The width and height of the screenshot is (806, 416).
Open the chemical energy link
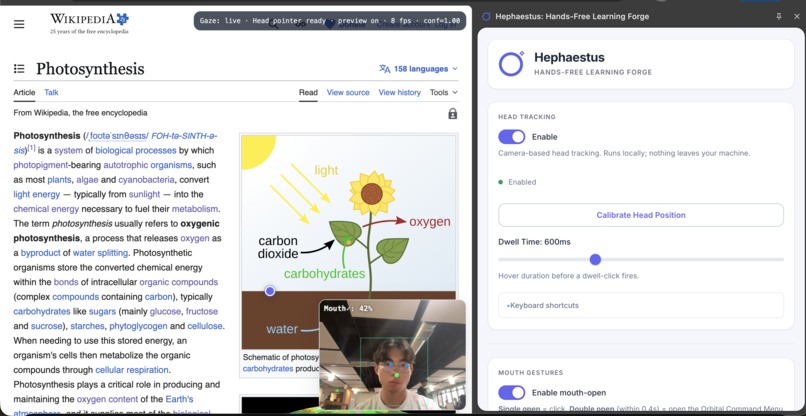click(x=46, y=209)
